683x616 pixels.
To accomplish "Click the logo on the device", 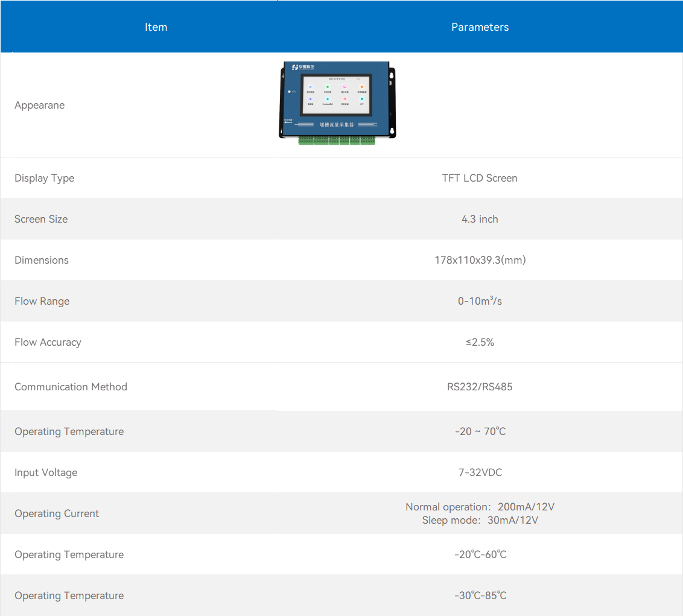I will click(x=303, y=67).
